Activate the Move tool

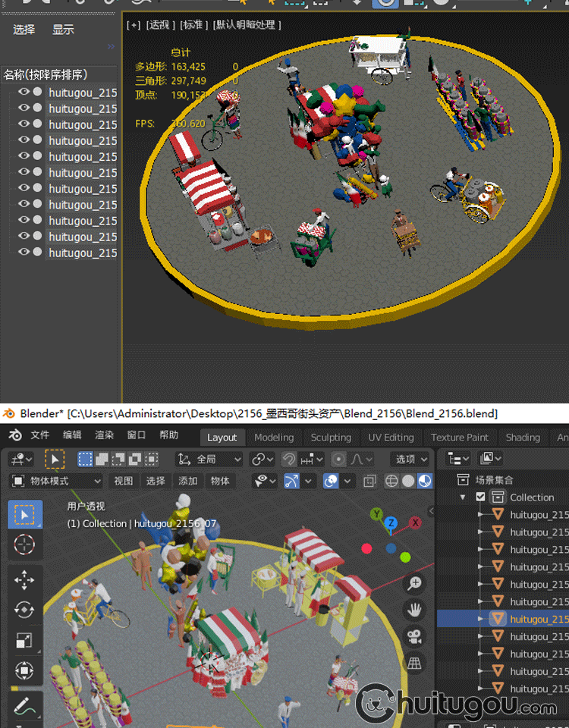coord(25,580)
